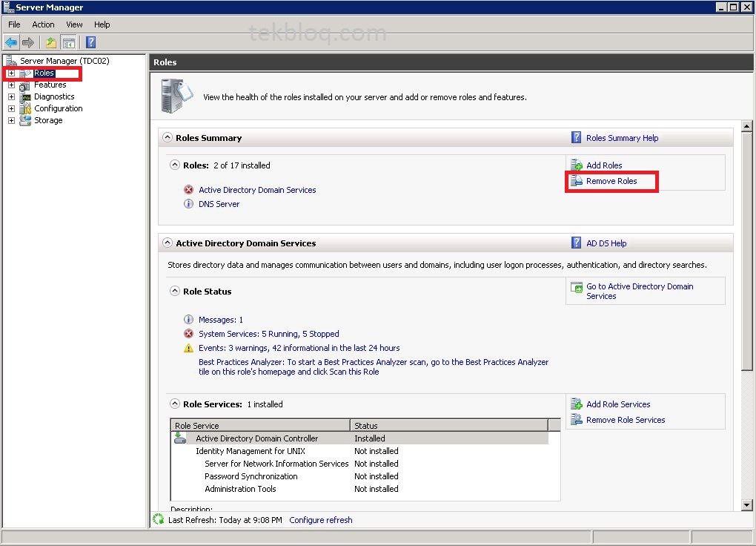Click the blue Help toolbar icon

point(90,42)
